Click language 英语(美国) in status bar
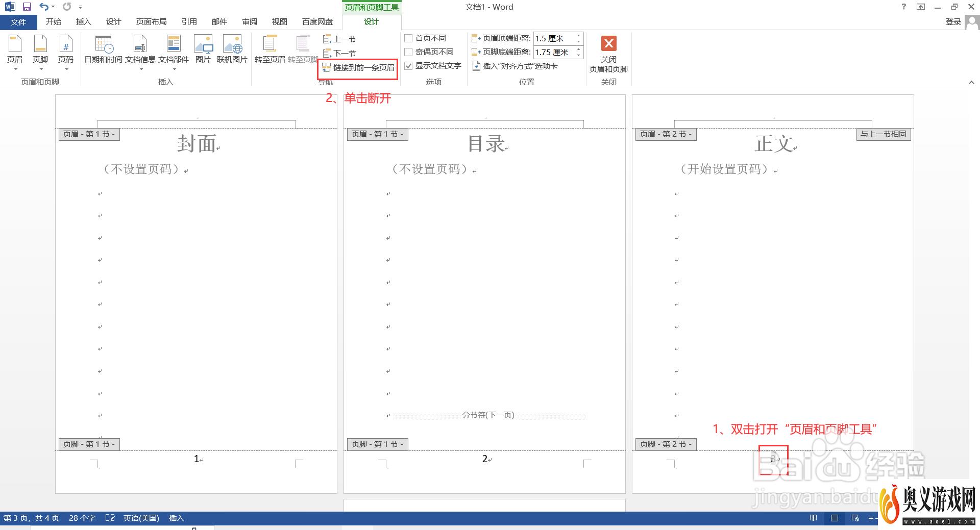Screen dimensions: 980x530 [141, 518]
